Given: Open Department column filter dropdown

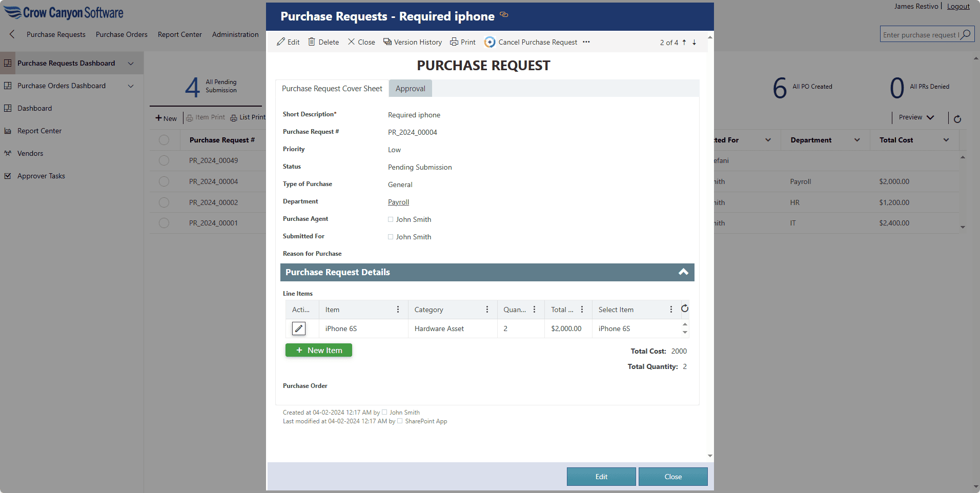Looking at the screenshot, I should point(857,140).
